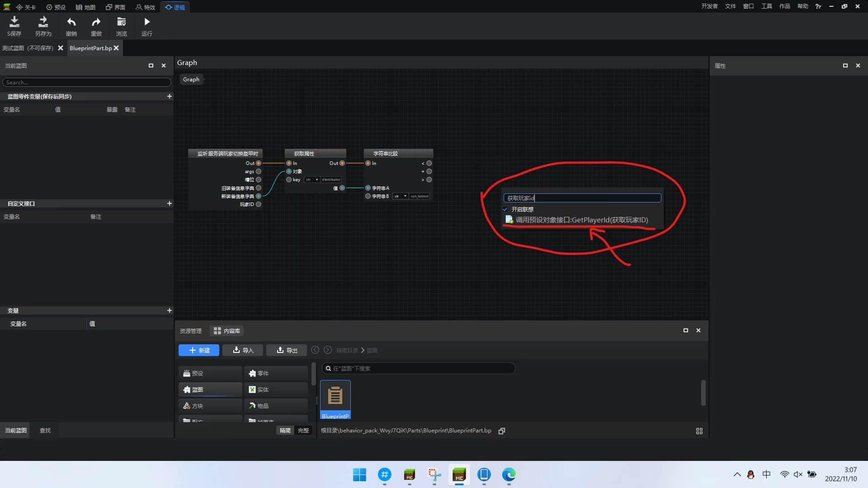Viewport: 868px width, 488px height.
Task: Toggle the 开启联想 checkbox
Action: click(x=505, y=209)
